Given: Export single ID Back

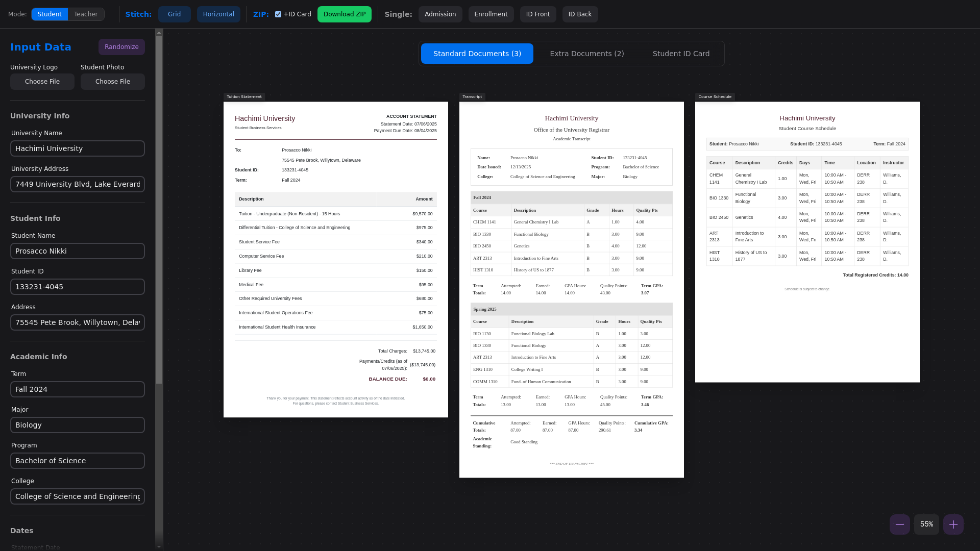Looking at the screenshot, I should tap(580, 14).
